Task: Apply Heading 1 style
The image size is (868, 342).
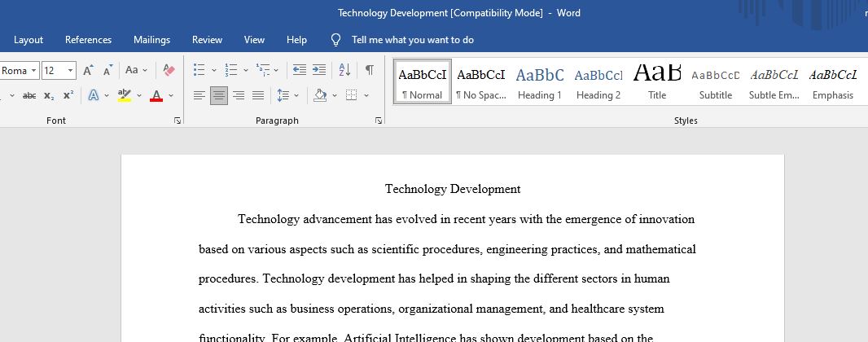Action: [540, 81]
